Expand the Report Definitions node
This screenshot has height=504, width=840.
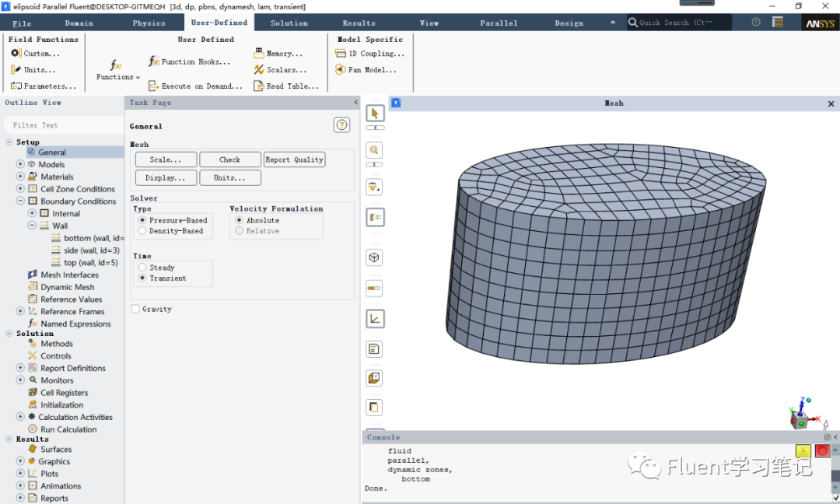[20, 368]
